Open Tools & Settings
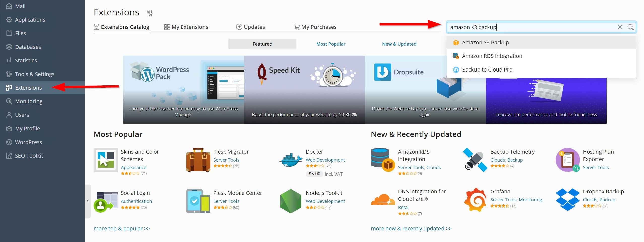Viewport: 644px width, 242px height. pyautogui.click(x=42, y=74)
